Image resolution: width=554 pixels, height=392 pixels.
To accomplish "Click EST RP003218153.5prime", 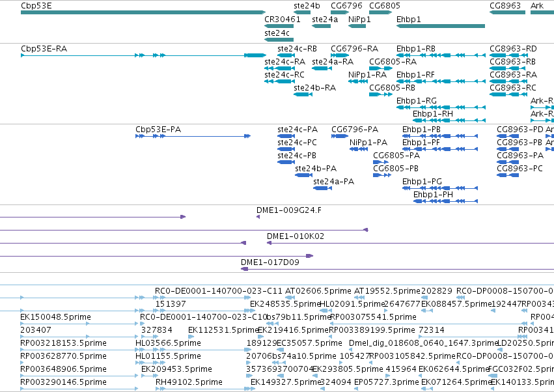I will point(63,343).
